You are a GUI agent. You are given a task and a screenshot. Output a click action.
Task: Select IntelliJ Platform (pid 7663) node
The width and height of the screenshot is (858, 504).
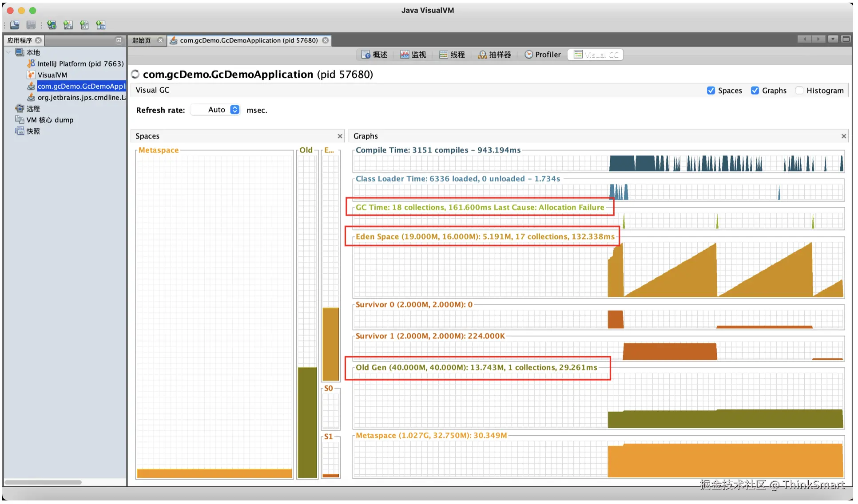pyautogui.click(x=80, y=64)
